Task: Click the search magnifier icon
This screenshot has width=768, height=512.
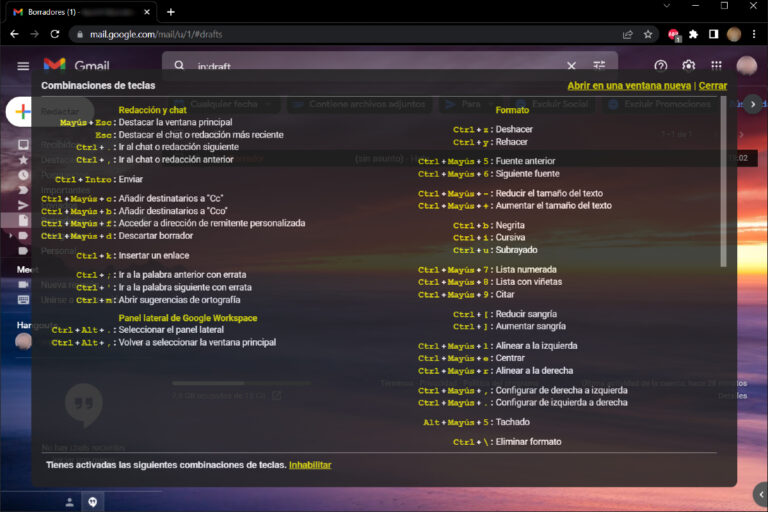Action: pyautogui.click(x=180, y=66)
